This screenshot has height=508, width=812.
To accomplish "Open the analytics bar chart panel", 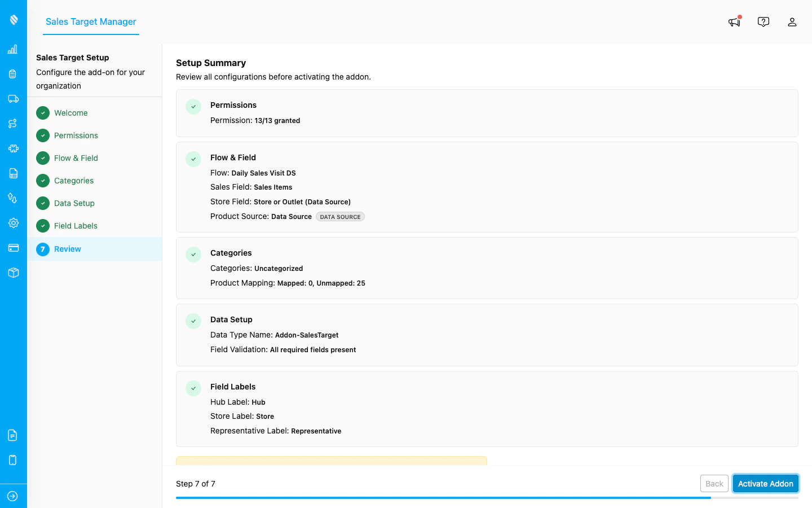I will tap(13, 49).
